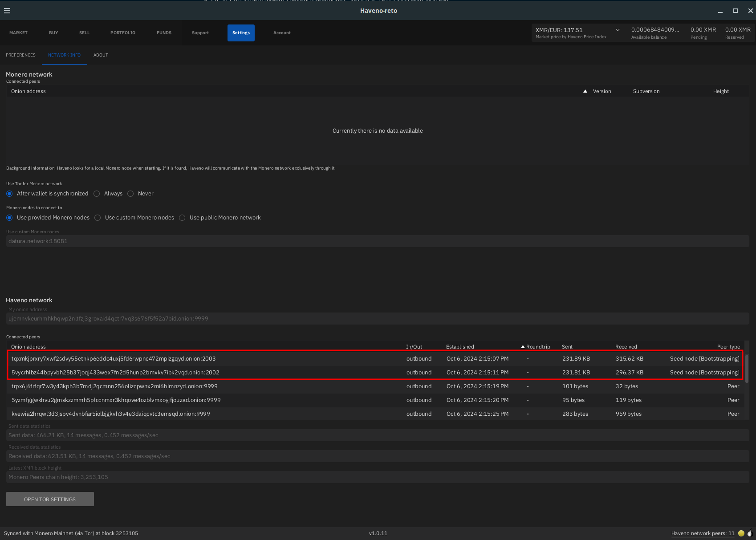Click the Roundtrip column sort arrow
The width and height of the screenshot is (756, 540).
click(x=523, y=347)
